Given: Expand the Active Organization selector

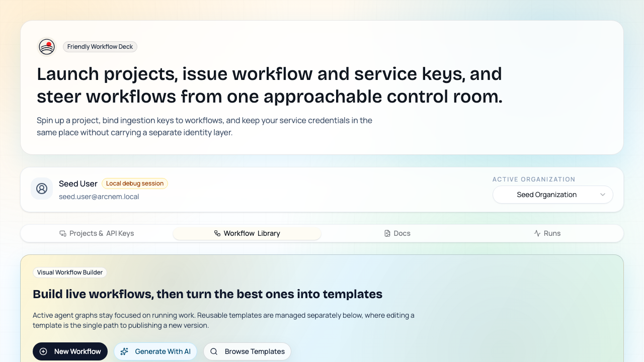Looking at the screenshot, I should pos(552,195).
